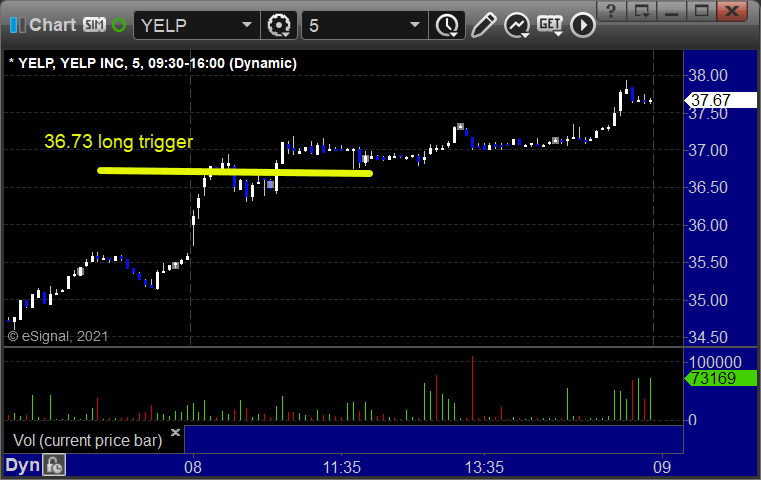Click the 08 date axis label

point(193,467)
